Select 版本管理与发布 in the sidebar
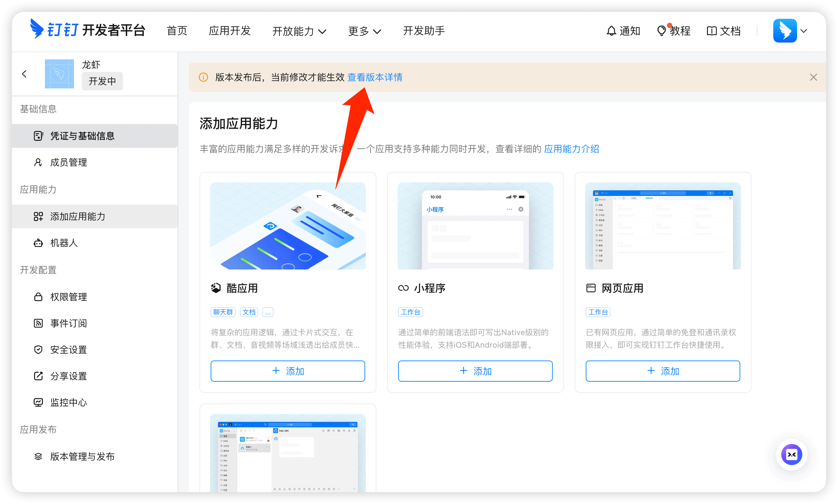Screen dimensions: 838x504 pyautogui.click(x=82, y=457)
